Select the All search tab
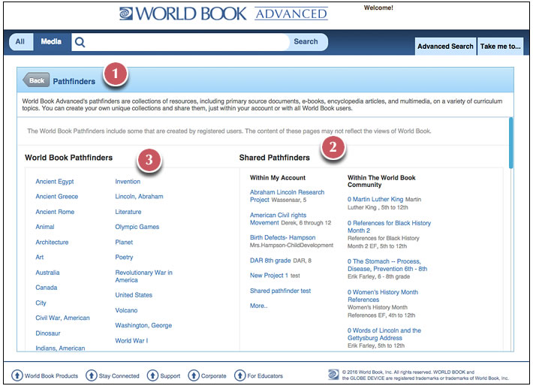Image resolution: width=533 pixels, height=392 pixels. click(21, 42)
